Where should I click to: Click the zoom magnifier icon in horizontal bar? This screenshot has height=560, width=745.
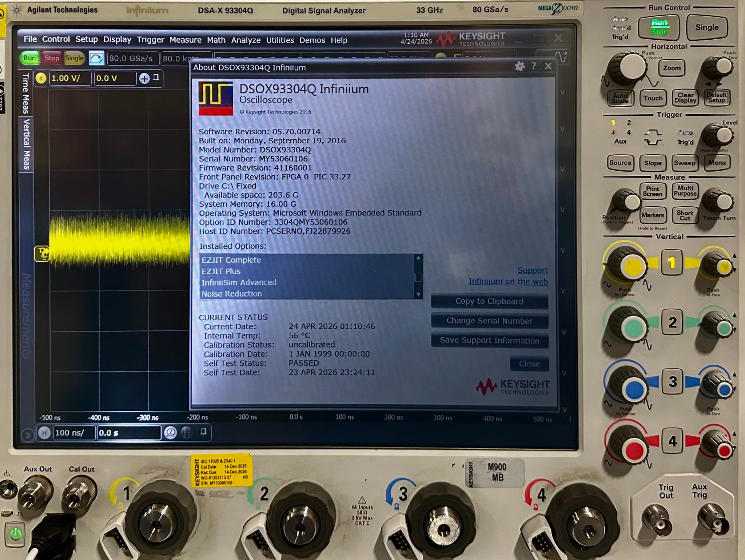170,432
